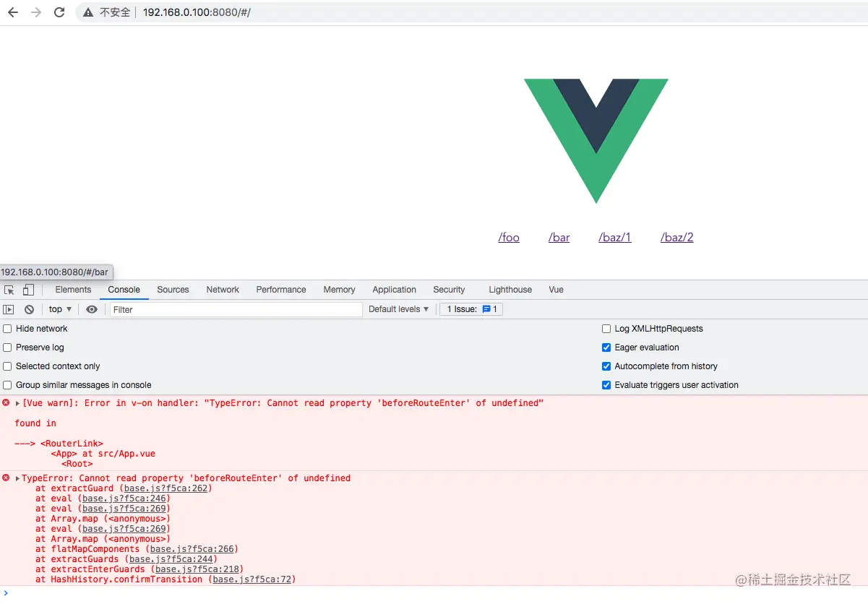Click the TypeError red error icon
This screenshot has width=868, height=604.
coord(7,478)
